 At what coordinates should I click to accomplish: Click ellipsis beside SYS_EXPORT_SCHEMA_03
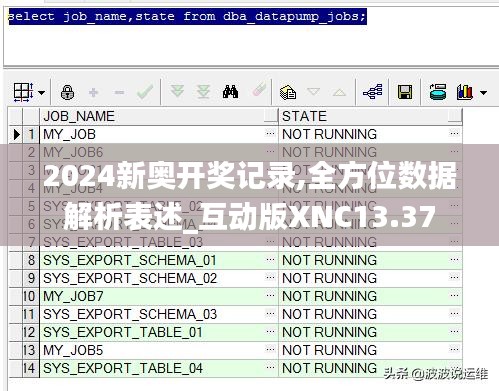(x=270, y=313)
